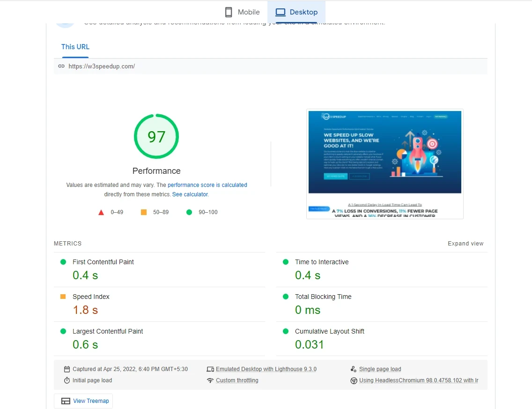Expand the Cumulative Layout Shift metric
Screen dimensions: 532x409
coord(329,331)
